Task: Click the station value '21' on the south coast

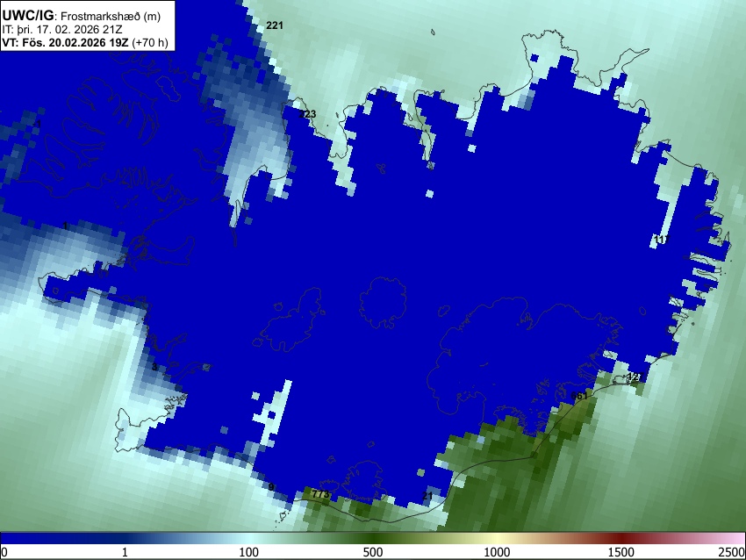Action: click(x=427, y=496)
